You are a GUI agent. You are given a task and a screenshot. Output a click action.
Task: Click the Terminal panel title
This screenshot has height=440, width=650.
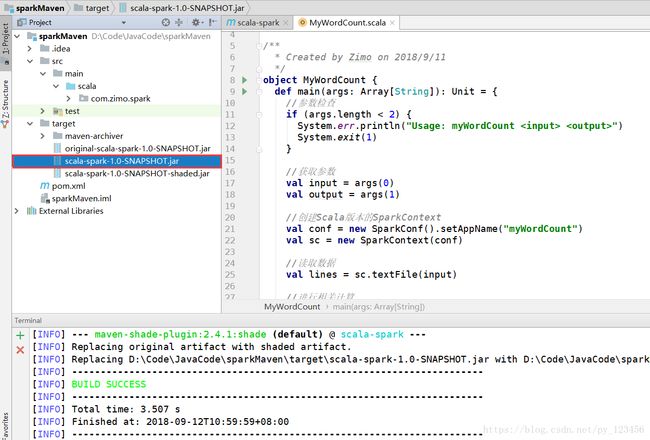28,321
